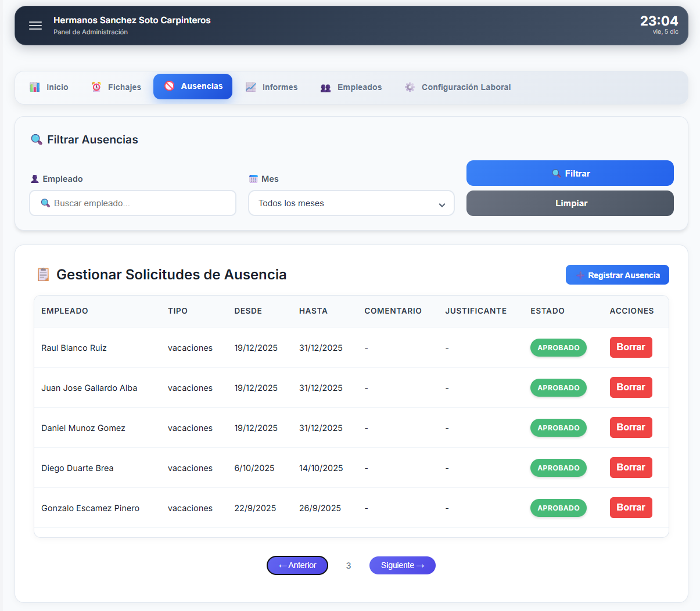Click Registrar Ausencia button
The width and height of the screenshot is (700, 611).
(x=617, y=275)
